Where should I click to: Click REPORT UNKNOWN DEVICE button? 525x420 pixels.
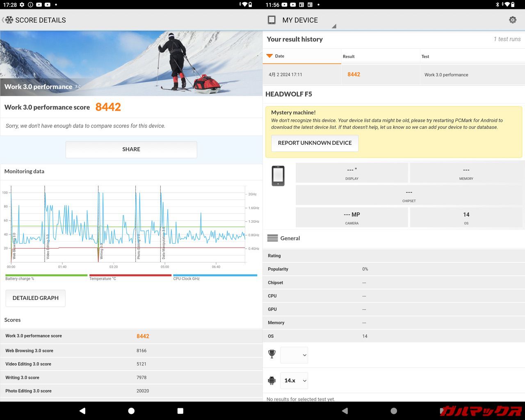point(315,143)
